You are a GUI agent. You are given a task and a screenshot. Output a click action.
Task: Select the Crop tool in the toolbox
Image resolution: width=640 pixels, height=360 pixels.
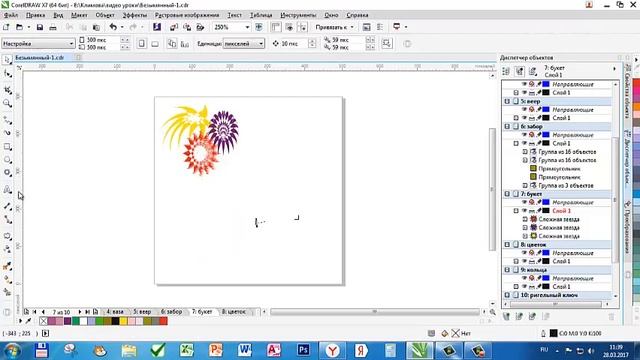[x=7, y=89]
